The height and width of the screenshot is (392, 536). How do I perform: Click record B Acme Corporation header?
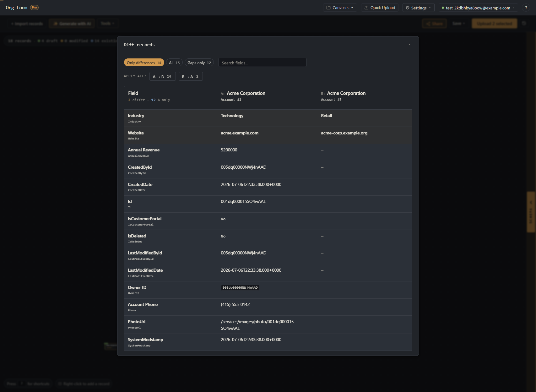point(346,93)
